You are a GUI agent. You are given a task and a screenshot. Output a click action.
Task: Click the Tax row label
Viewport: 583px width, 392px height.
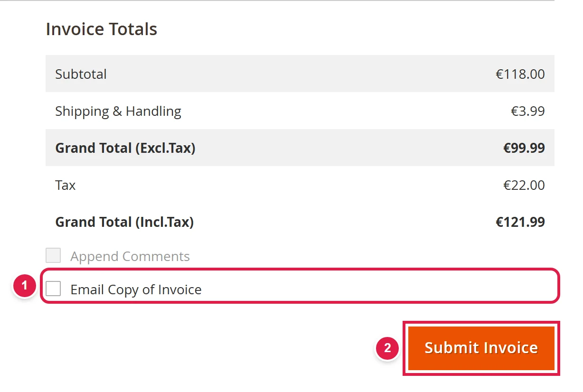point(66,185)
